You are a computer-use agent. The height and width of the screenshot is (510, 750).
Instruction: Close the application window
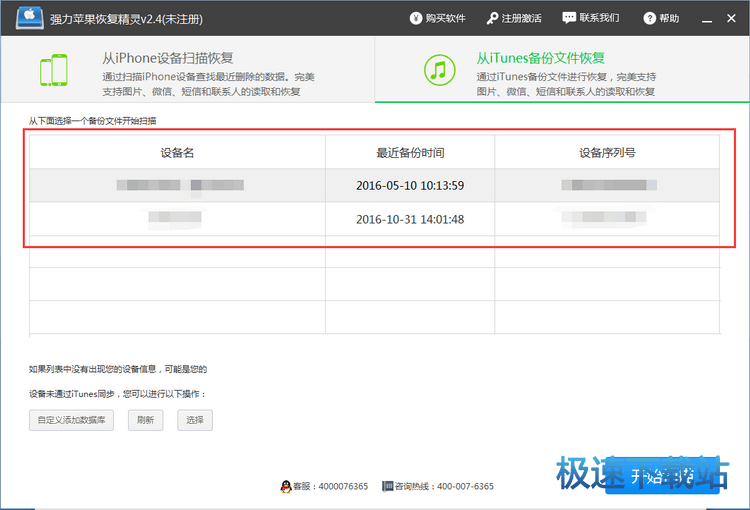731,19
